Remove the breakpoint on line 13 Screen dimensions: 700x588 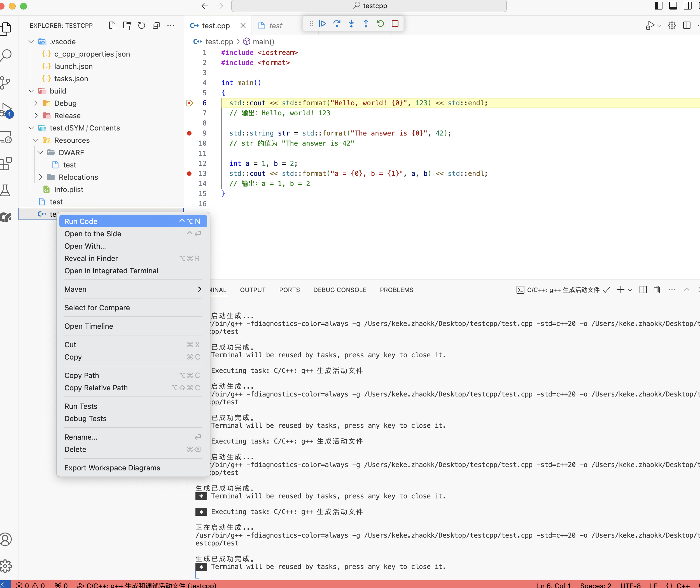coord(189,174)
